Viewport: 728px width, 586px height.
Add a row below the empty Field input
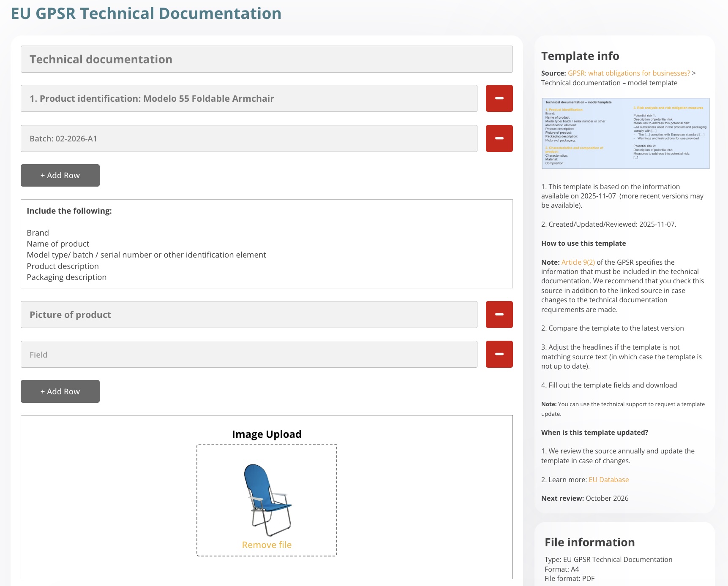tap(60, 391)
